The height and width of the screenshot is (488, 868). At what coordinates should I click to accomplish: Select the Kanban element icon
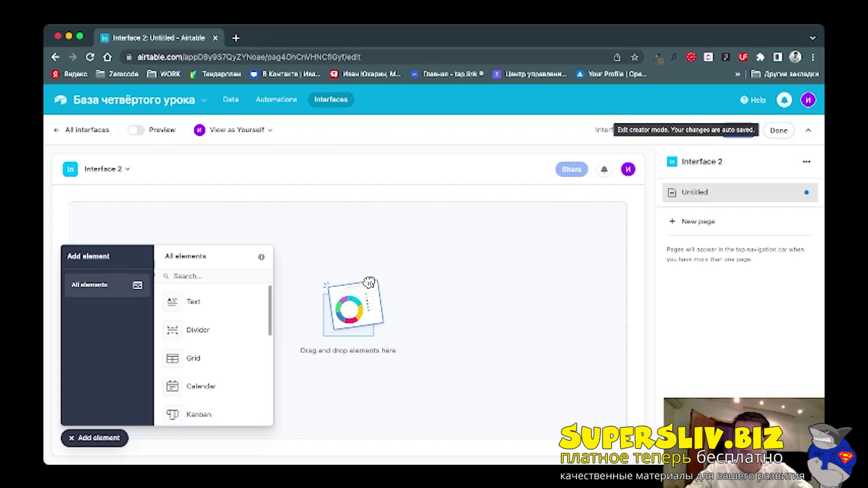(x=172, y=414)
